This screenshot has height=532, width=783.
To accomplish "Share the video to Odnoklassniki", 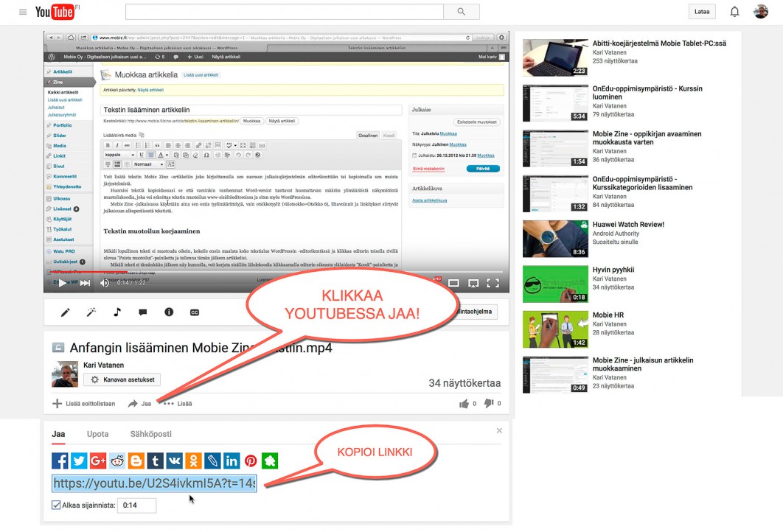I will [193, 461].
